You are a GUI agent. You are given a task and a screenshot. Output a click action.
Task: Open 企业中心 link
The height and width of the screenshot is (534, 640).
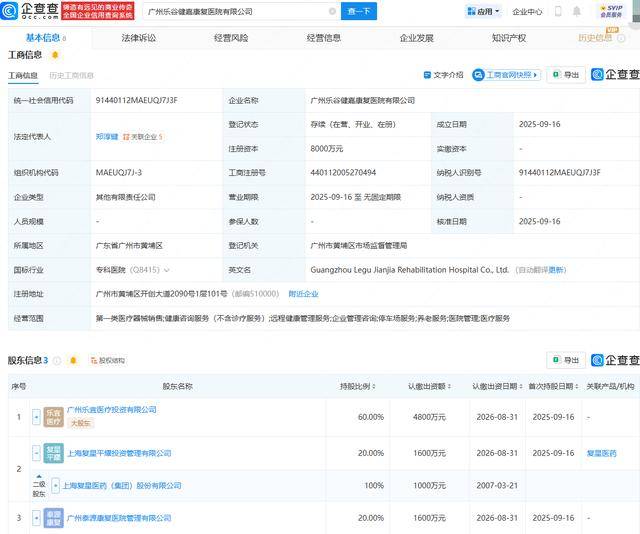pyautogui.click(x=527, y=12)
